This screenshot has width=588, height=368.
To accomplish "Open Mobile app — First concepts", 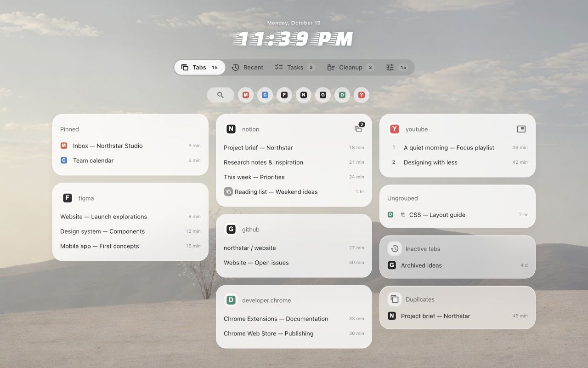I will point(130,246).
